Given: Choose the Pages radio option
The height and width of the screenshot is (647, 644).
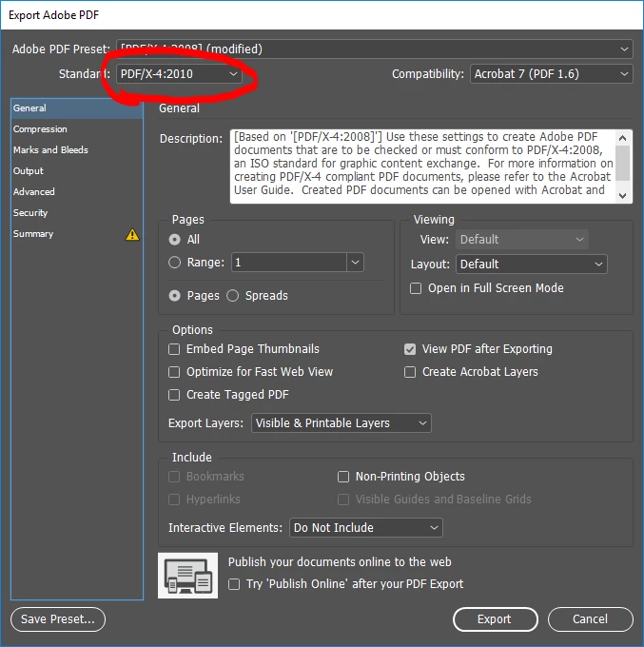Looking at the screenshot, I should pyautogui.click(x=174, y=296).
